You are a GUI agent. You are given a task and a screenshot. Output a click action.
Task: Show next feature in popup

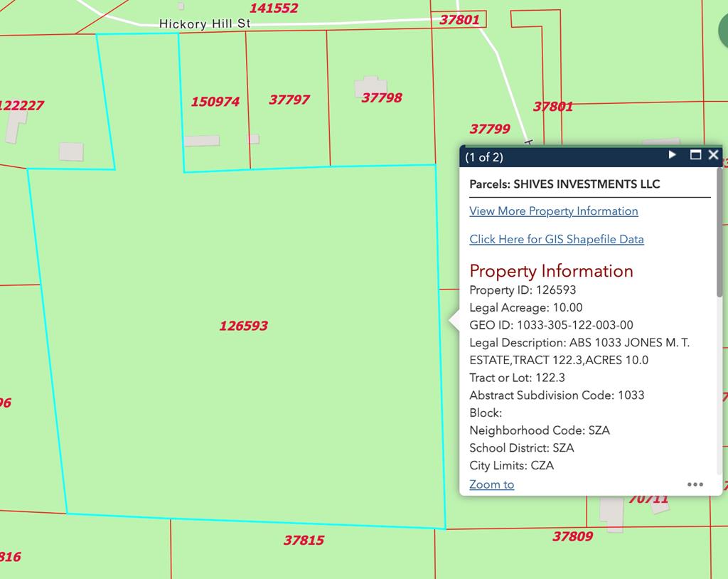tap(673, 155)
